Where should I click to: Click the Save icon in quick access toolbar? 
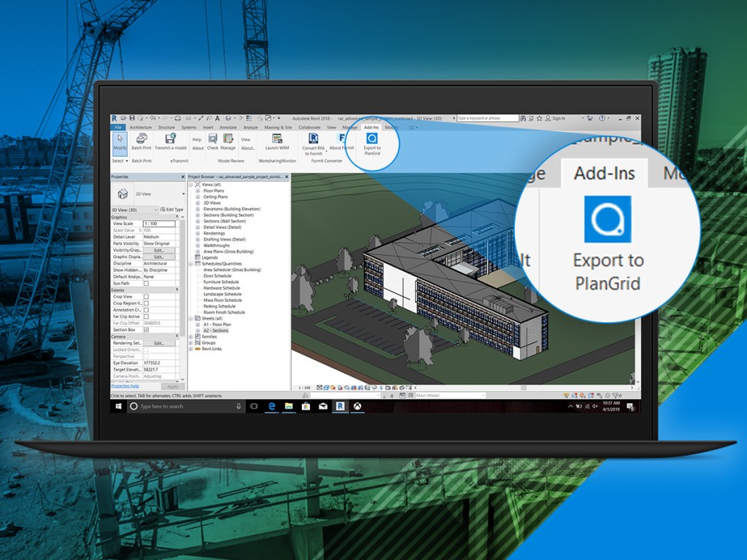(133, 118)
